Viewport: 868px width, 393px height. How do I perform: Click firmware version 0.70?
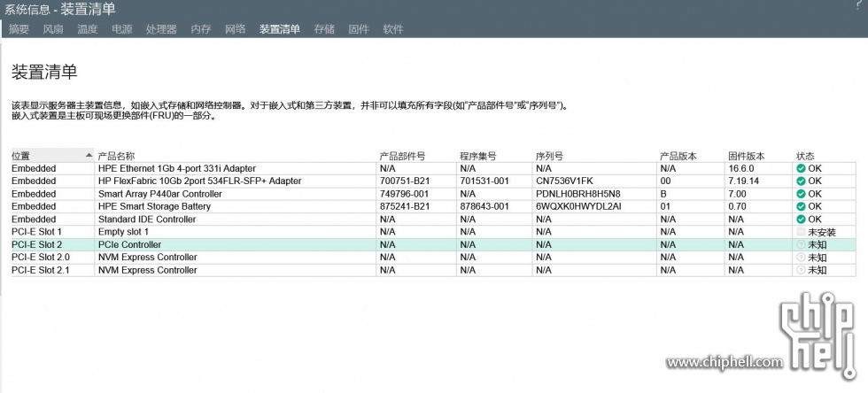738,206
